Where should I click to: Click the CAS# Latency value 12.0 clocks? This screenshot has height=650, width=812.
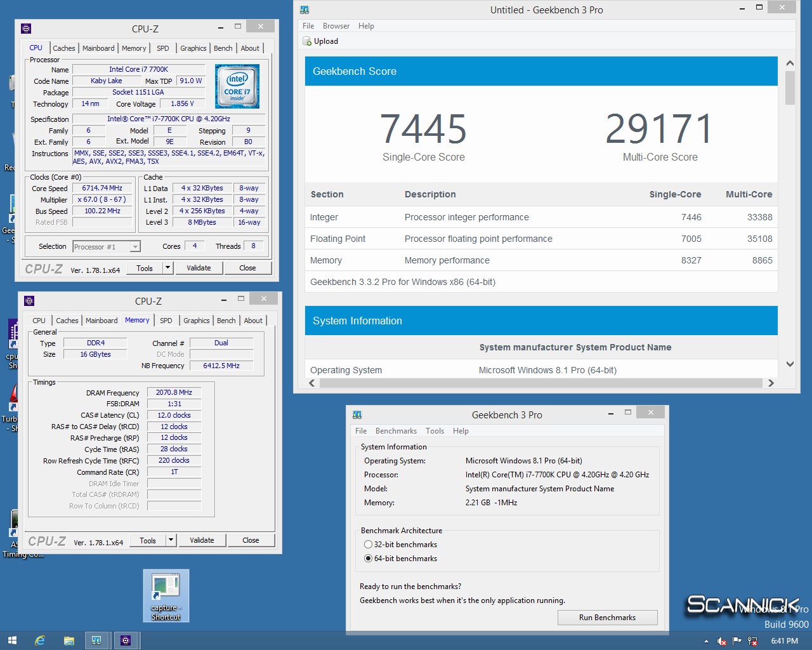coord(174,415)
